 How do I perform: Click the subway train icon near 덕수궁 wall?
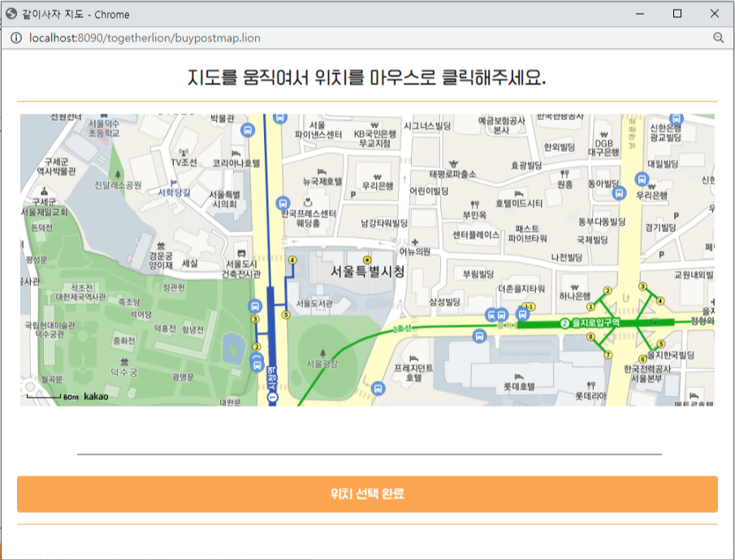pyautogui.click(x=257, y=364)
